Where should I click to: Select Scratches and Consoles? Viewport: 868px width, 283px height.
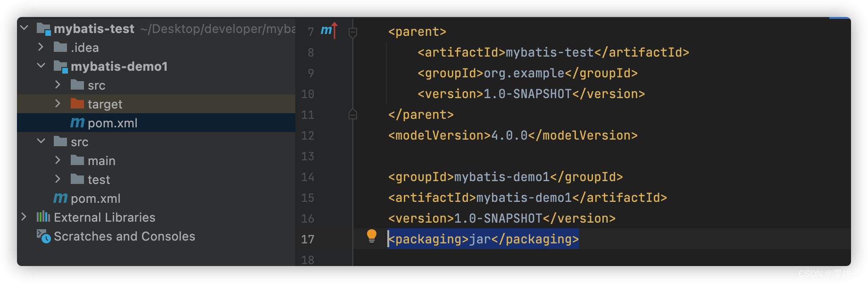[x=125, y=236]
